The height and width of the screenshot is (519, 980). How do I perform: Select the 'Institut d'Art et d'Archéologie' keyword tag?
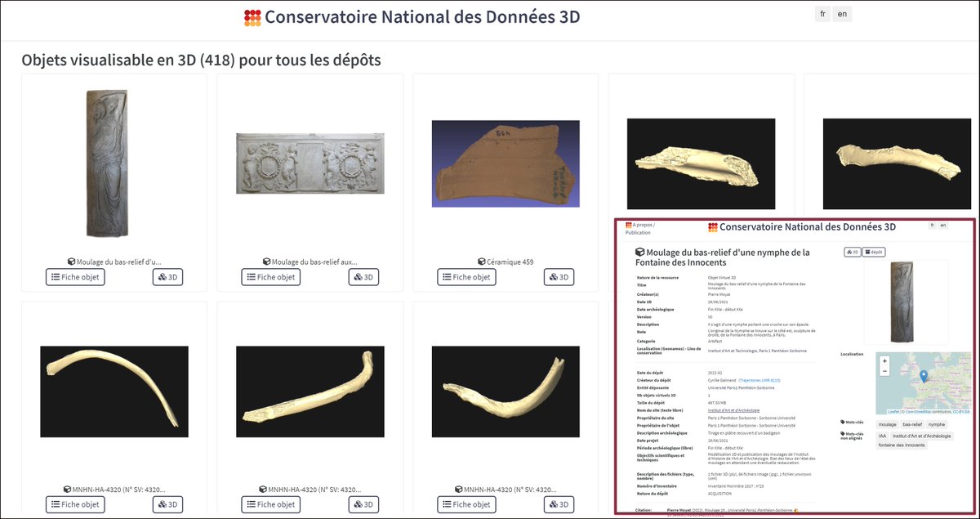pos(922,436)
